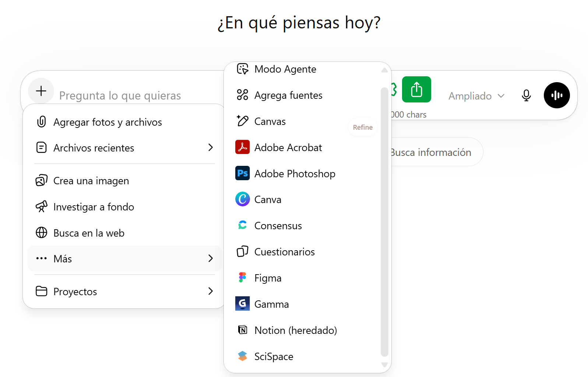Click the Proyectos label
The width and height of the screenshot is (588, 377).
pos(75,292)
